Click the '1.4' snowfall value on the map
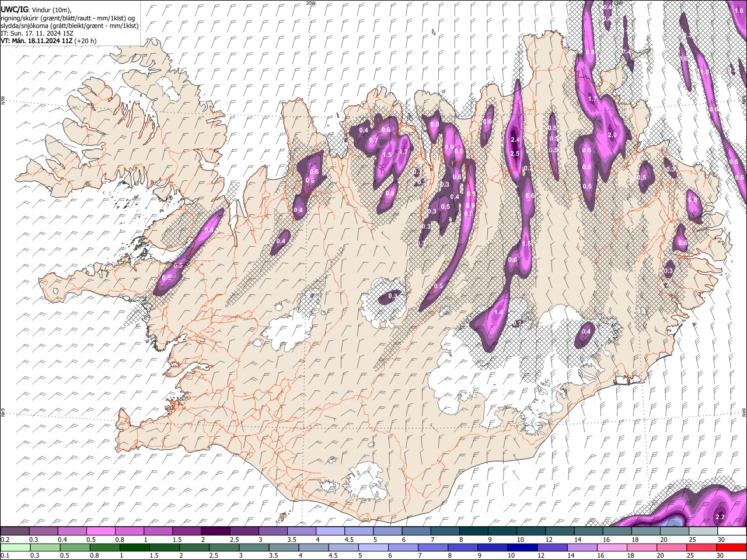This screenshot has width=747, height=560. click(498, 313)
